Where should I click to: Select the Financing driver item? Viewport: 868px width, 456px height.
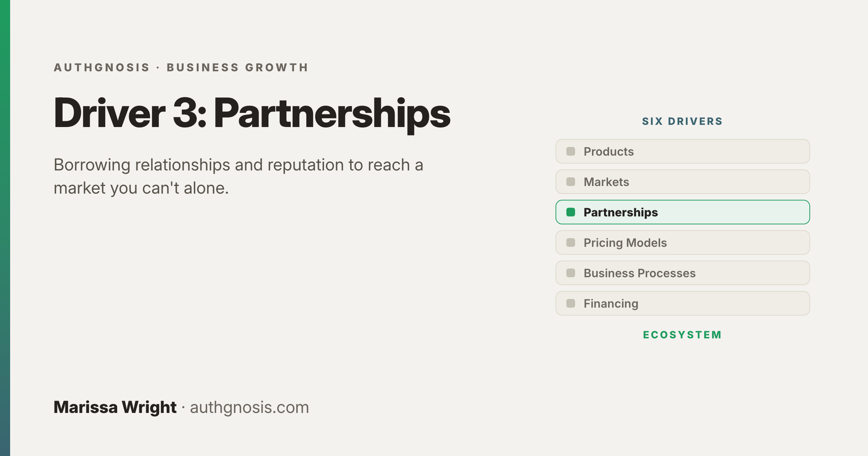coord(683,303)
